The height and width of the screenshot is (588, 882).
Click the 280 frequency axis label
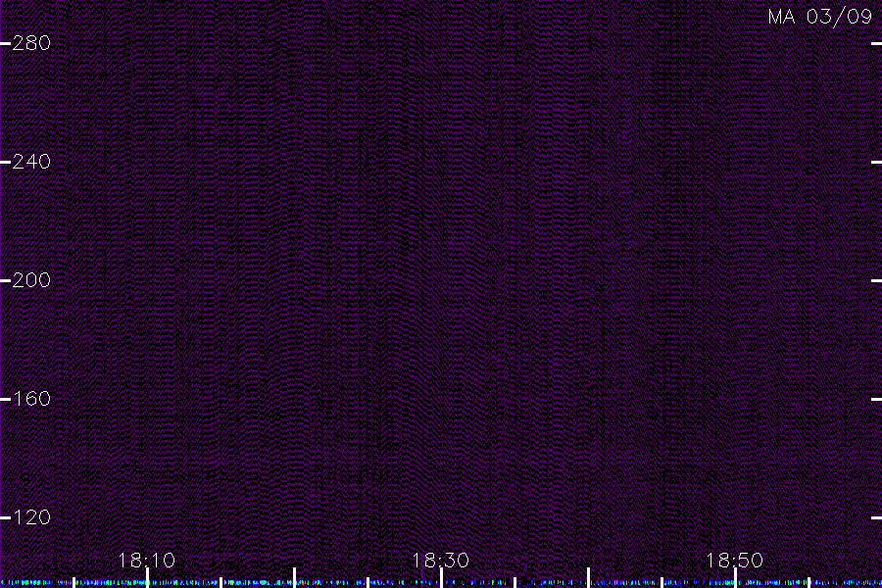[31, 43]
